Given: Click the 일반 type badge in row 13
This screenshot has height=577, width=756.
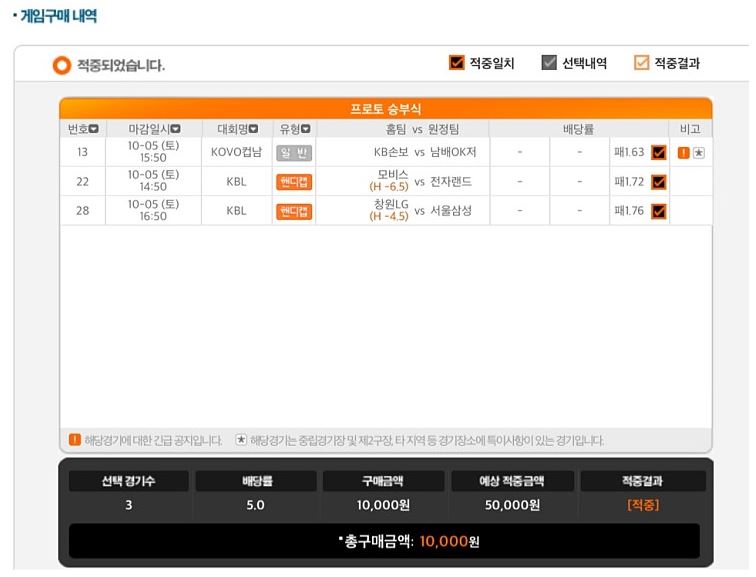Looking at the screenshot, I should pyautogui.click(x=294, y=153).
